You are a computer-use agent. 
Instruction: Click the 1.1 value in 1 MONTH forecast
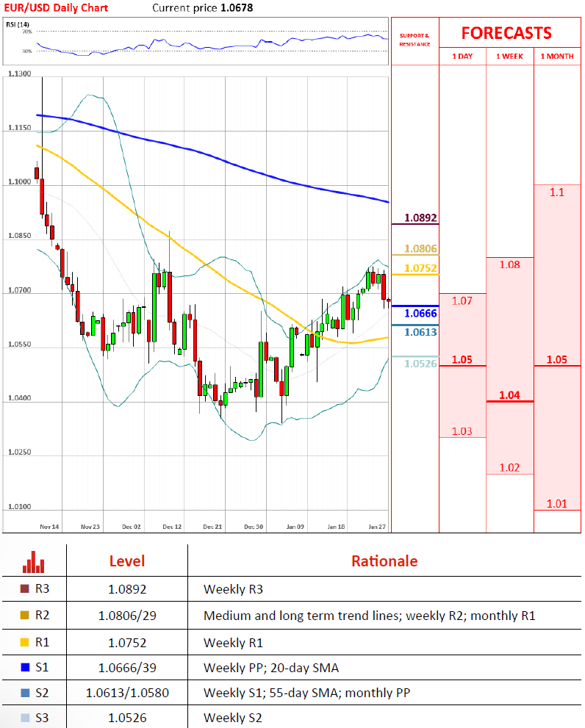point(556,192)
